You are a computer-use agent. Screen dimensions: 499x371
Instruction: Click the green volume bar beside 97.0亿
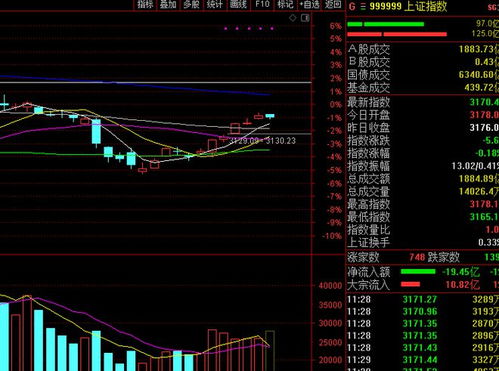tap(386, 24)
